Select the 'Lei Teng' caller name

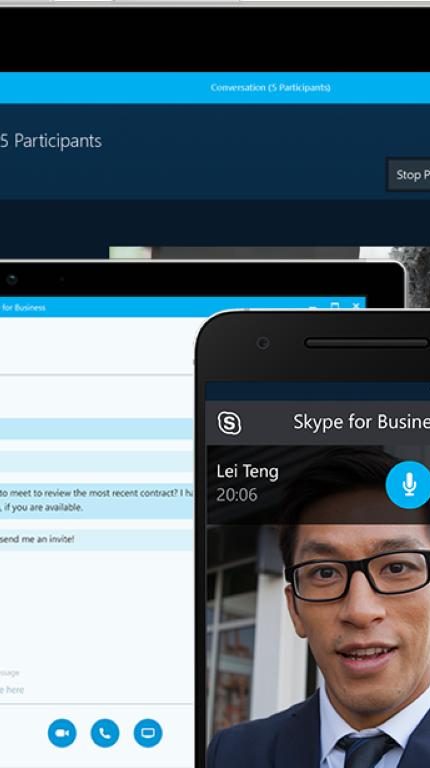click(247, 472)
